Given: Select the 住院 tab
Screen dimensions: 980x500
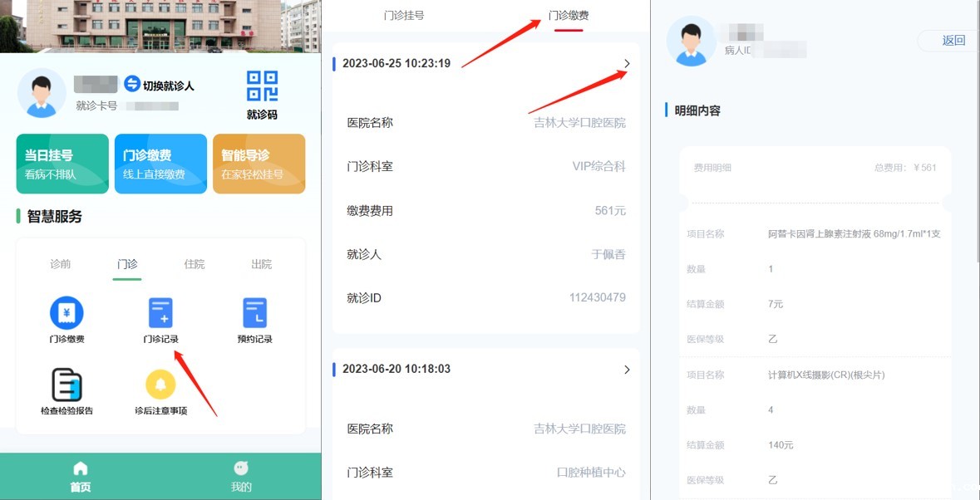Looking at the screenshot, I should [x=195, y=264].
